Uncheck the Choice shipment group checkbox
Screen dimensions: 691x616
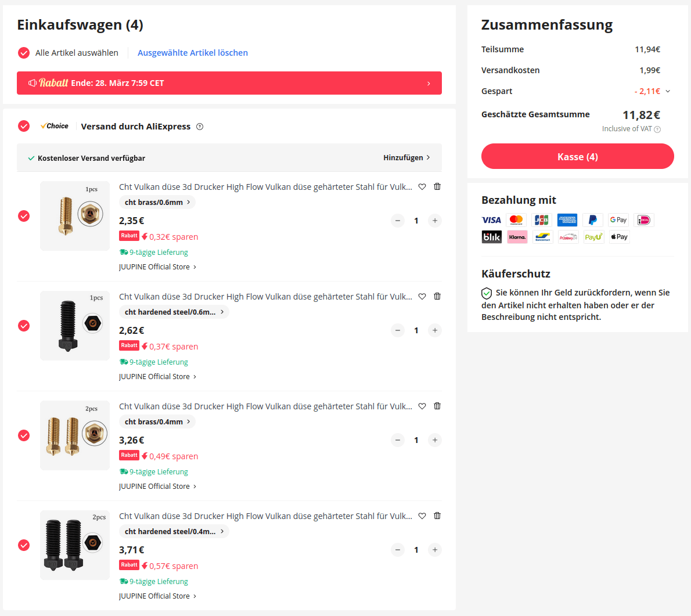(x=24, y=126)
